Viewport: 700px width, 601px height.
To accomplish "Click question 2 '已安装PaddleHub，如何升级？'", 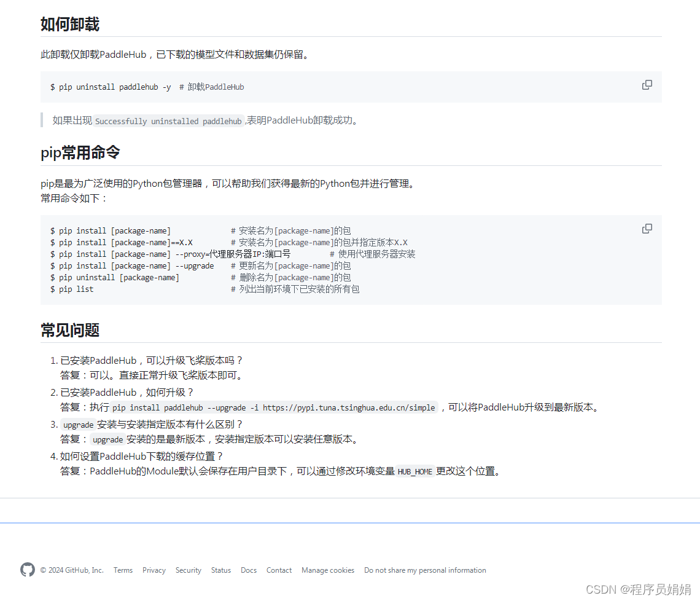I will (x=127, y=392).
